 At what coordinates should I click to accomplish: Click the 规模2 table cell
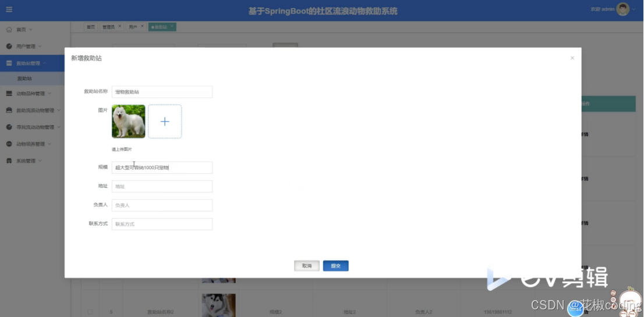click(276, 312)
